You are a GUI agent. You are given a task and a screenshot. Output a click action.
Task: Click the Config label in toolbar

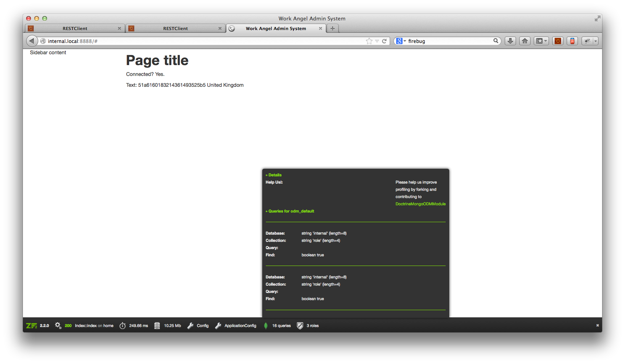click(x=203, y=326)
